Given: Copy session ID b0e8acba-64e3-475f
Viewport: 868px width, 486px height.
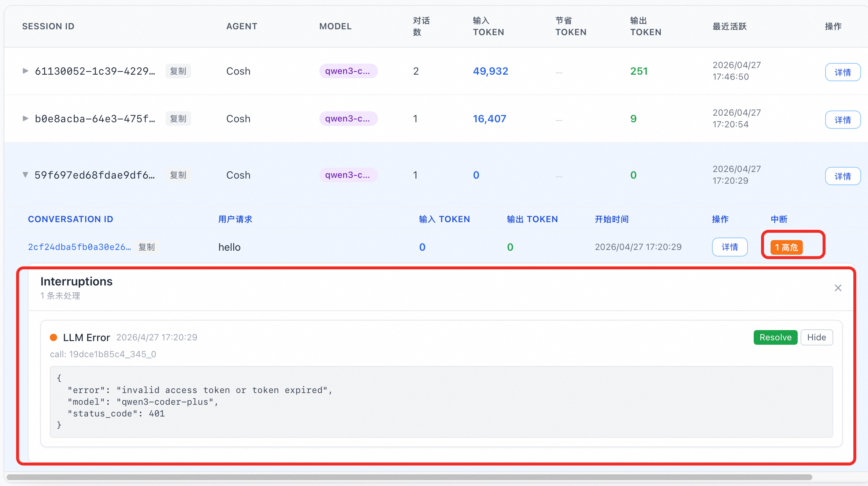Looking at the screenshot, I should [x=178, y=119].
